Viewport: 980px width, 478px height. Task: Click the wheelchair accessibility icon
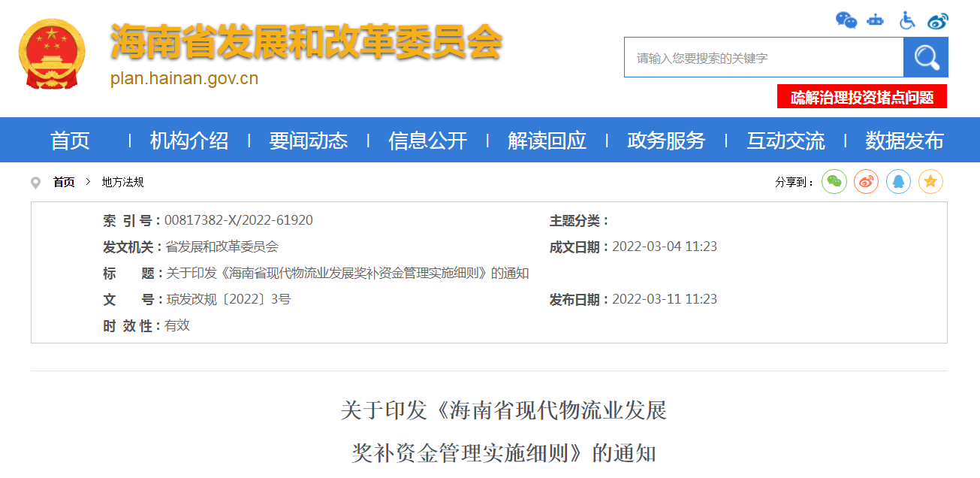pyautogui.click(x=907, y=20)
